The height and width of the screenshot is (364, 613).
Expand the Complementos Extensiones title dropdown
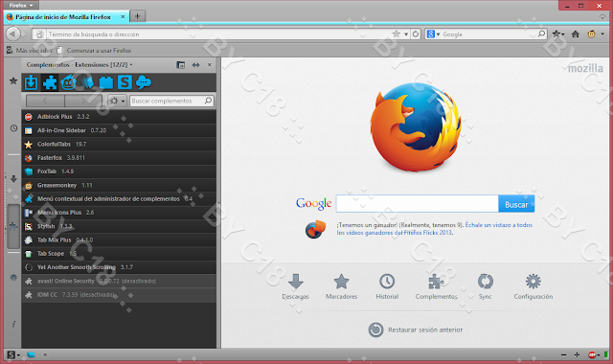click(131, 65)
